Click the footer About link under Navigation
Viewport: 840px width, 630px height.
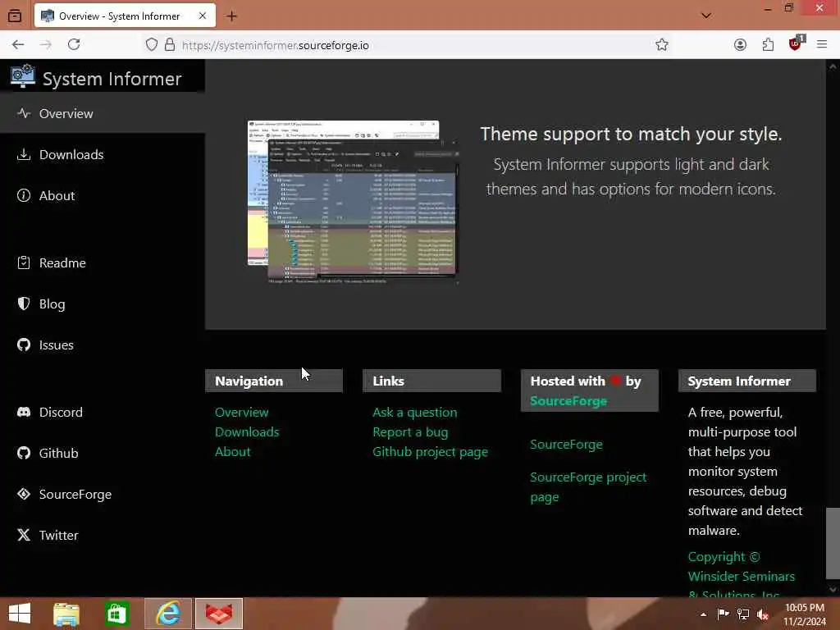(232, 452)
